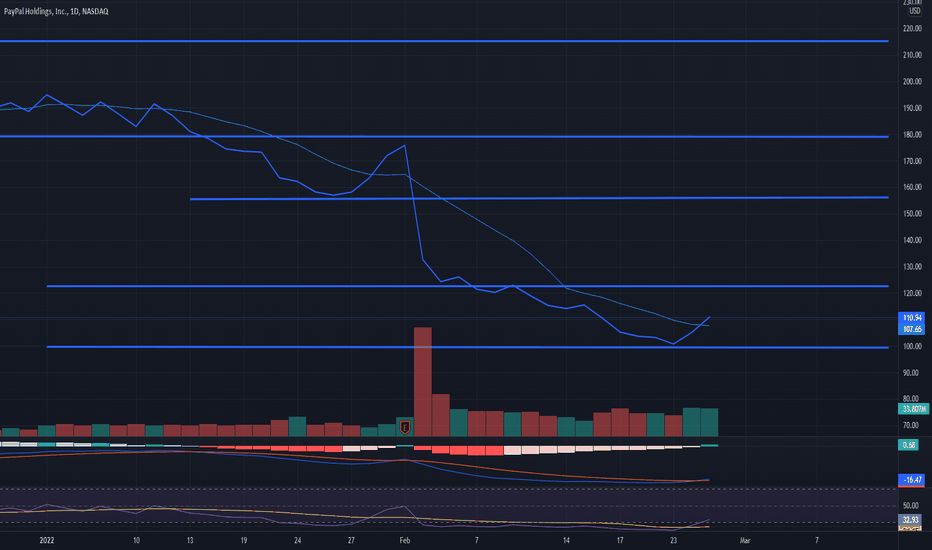The image size is (932, 550).
Task: Select the horizontal support line at 100
Action: 467,347
